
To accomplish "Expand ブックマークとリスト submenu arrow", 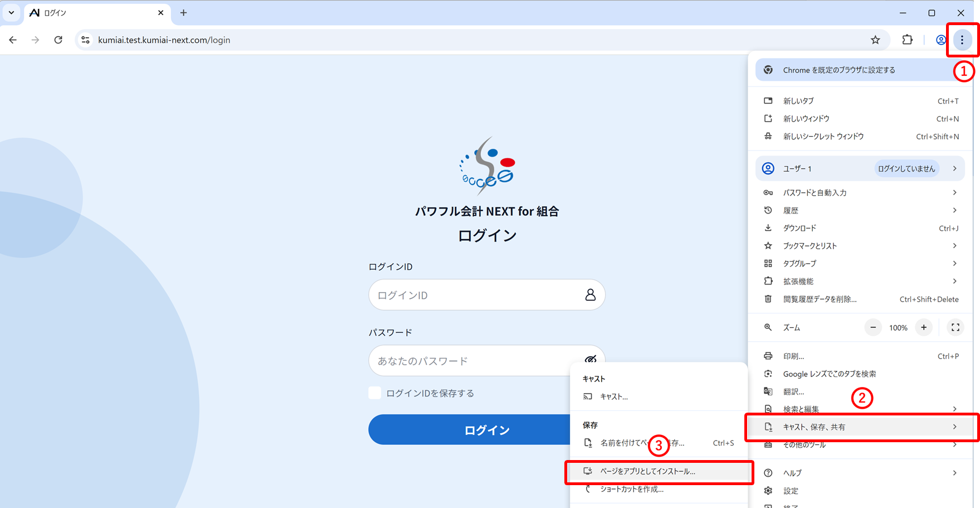I will [954, 246].
